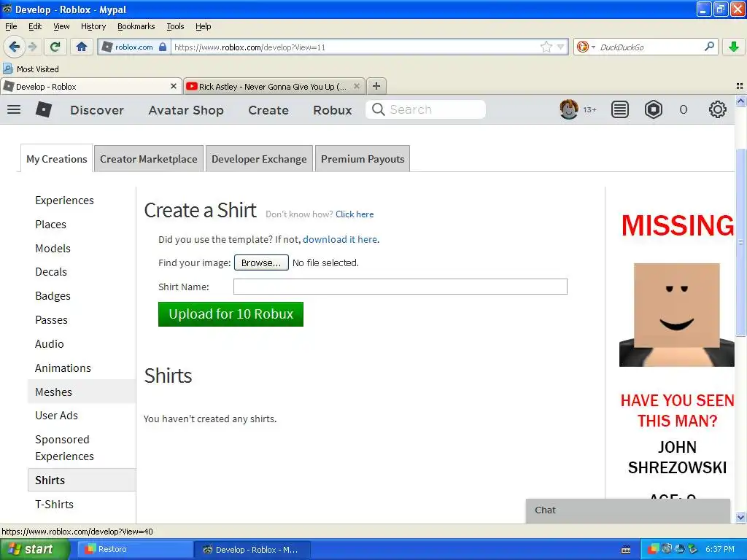Click the tab groups grid icon
The height and width of the screenshot is (560, 747).
point(740,86)
